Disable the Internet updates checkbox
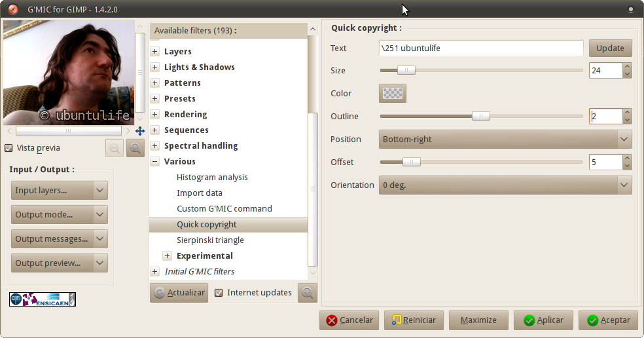This screenshot has height=338, width=644. [219, 293]
